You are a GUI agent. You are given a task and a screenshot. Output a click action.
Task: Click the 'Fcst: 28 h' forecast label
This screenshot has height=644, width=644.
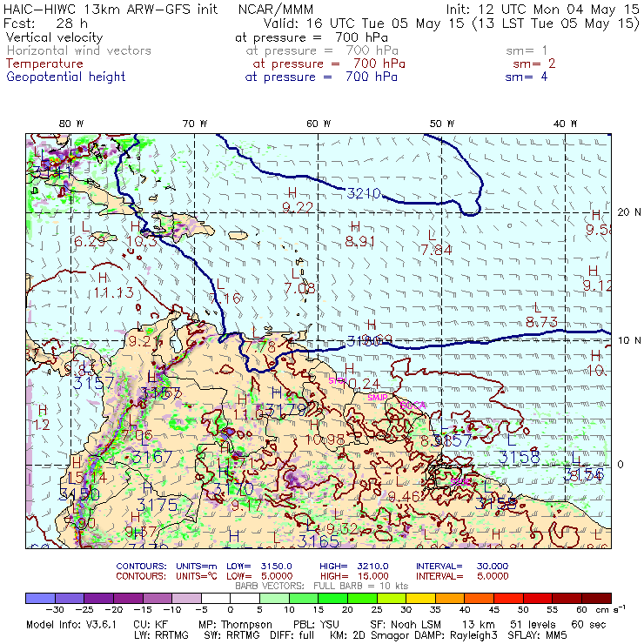pyautogui.click(x=45, y=23)
